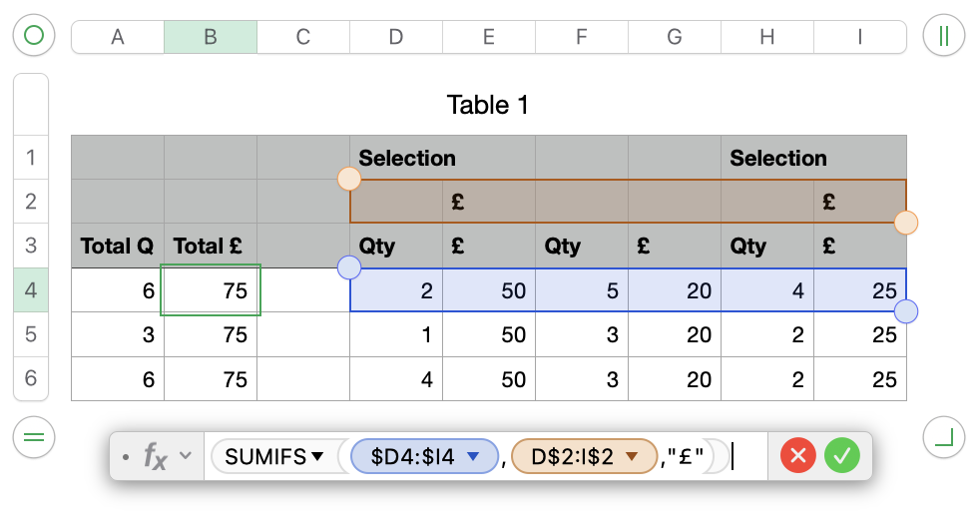Open the $D4:$I4 reference options dropdown
Image resolution: width=980 pixels, height=517 pixels.
(x=474, y=457)
